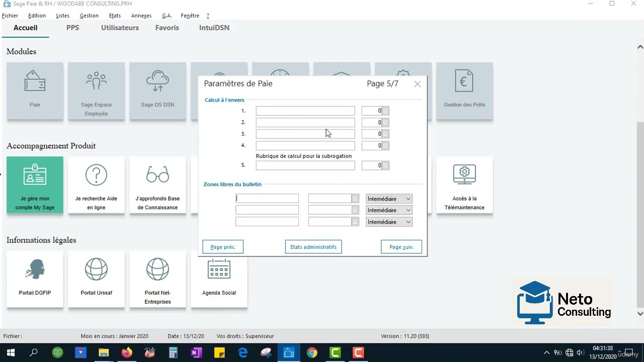Go to previous page with Page préc.
The height and width of the screenshot is (362, 644).
tap(223, 247)
